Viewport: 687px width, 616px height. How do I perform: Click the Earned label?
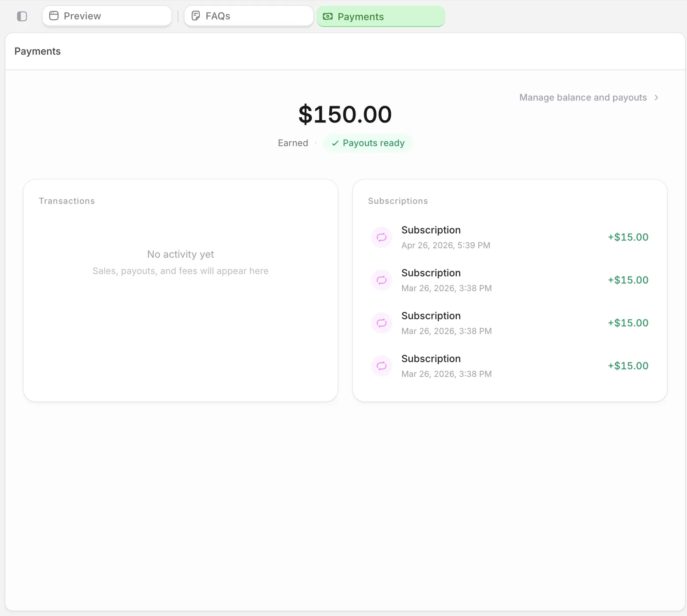pyautogui.click(x=293, y=143)
